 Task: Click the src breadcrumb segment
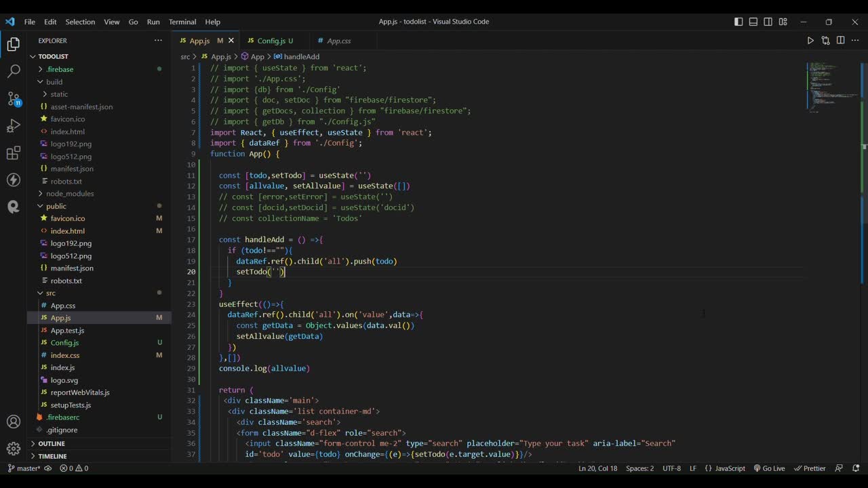click(185, 57)
